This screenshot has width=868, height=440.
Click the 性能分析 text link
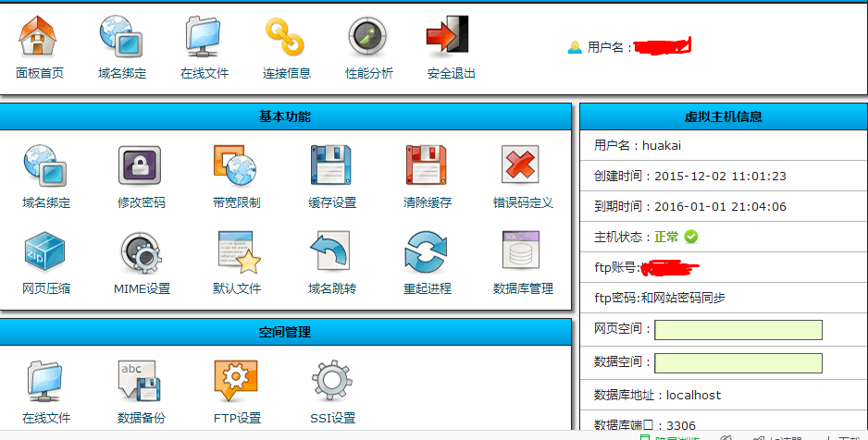[369, 73]
